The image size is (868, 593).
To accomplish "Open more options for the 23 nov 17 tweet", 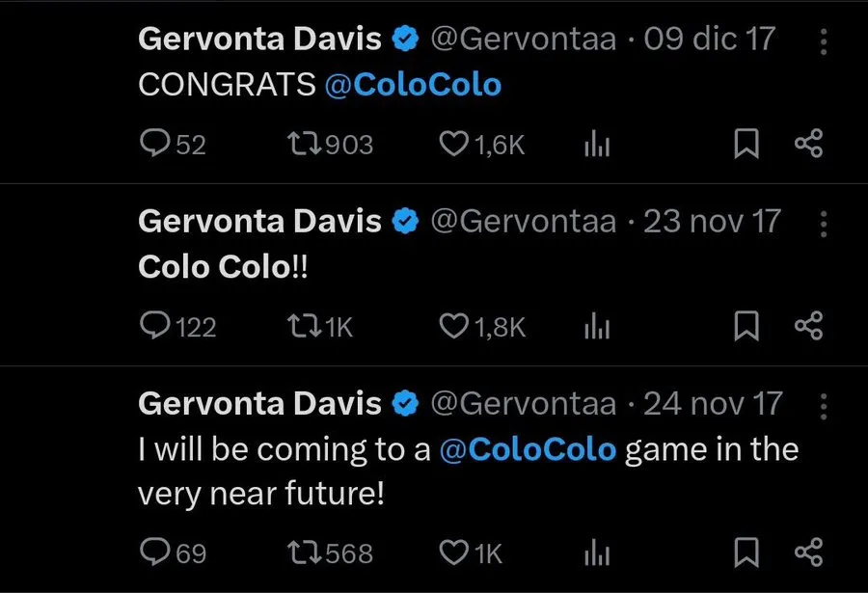I will click(x=823, y=223).
